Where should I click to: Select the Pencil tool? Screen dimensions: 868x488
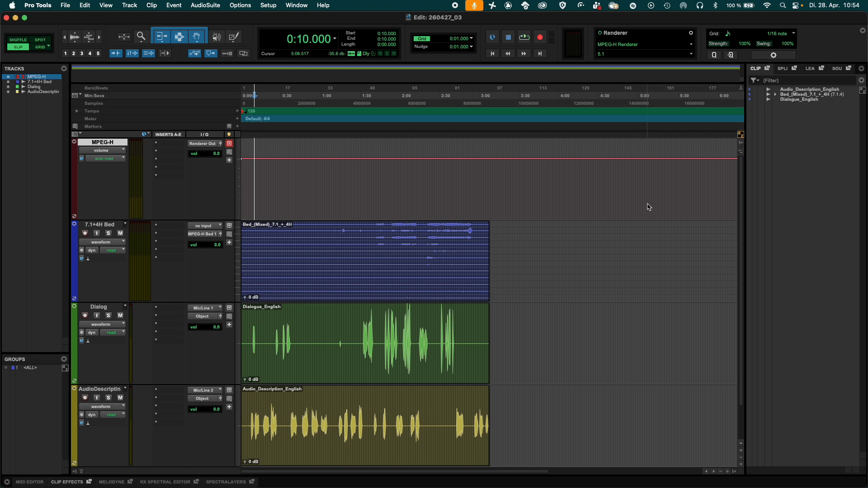point(234,37)
